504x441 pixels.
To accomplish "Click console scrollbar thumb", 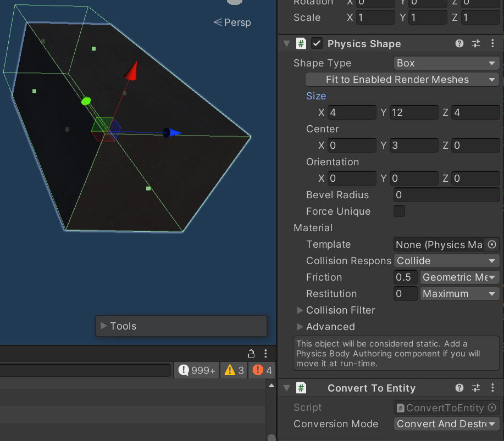I will (x=272, y=438).
